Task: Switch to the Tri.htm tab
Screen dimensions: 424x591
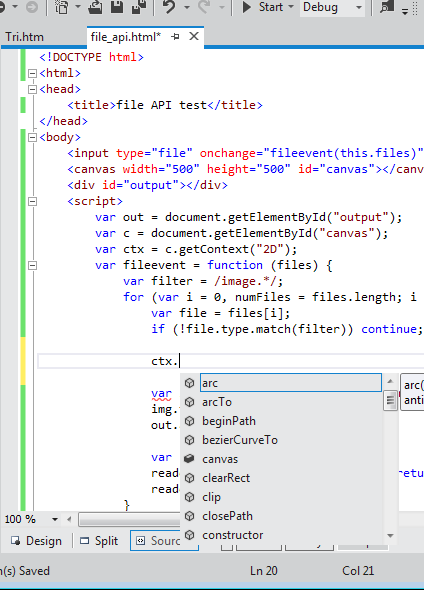Action: (24, 37)
